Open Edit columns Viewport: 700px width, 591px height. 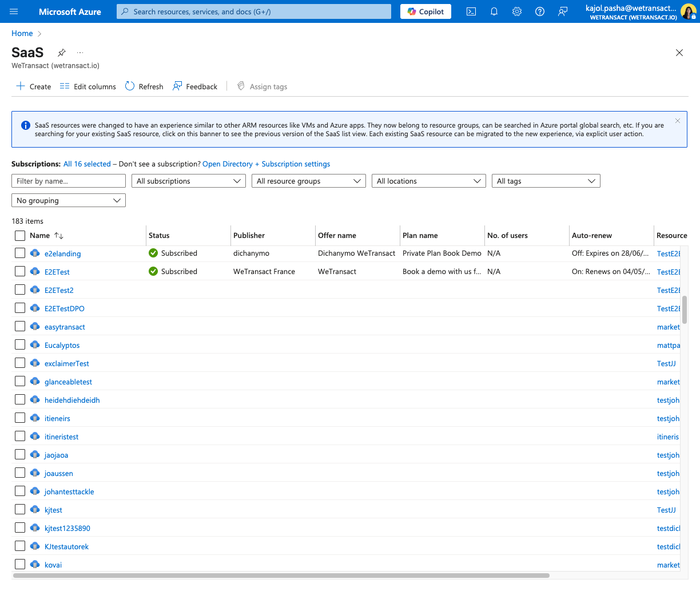(x=88, y=86)
